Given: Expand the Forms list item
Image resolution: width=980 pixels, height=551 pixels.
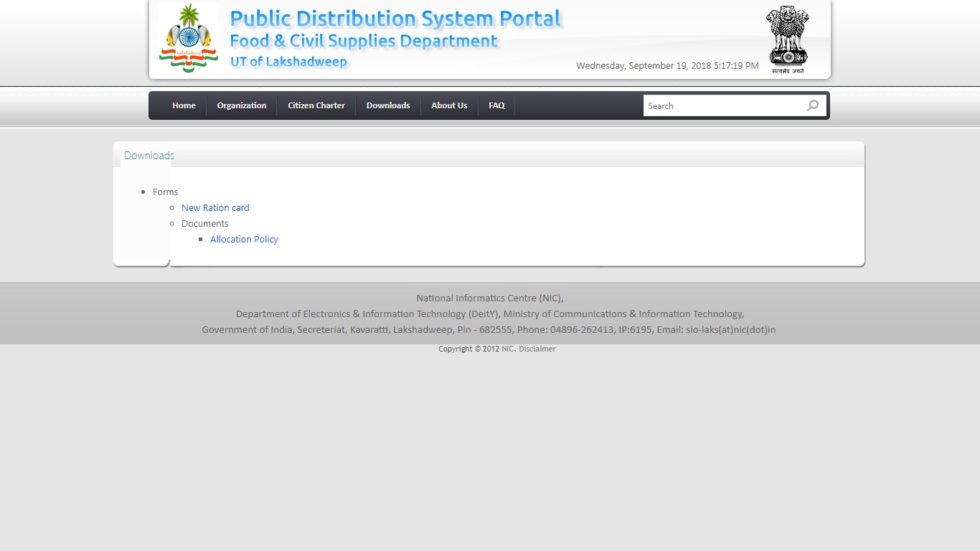Looking at the screenshot, I should (165, 192).
